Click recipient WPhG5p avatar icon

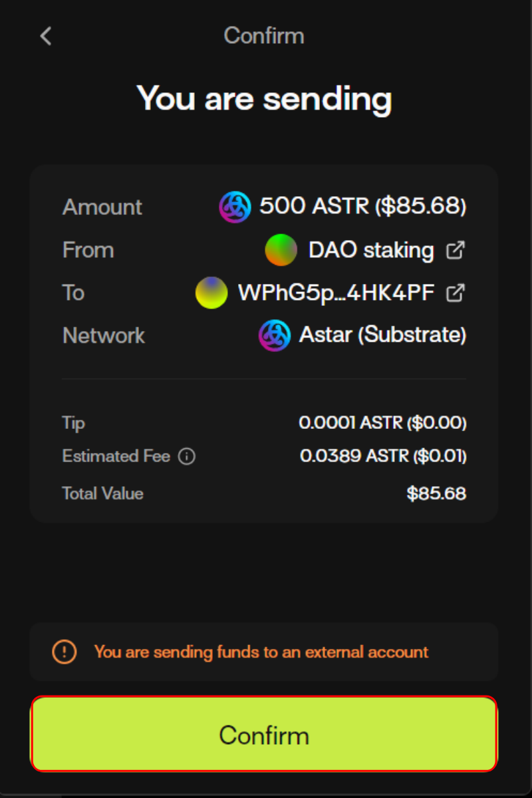[x=211, y=293]
